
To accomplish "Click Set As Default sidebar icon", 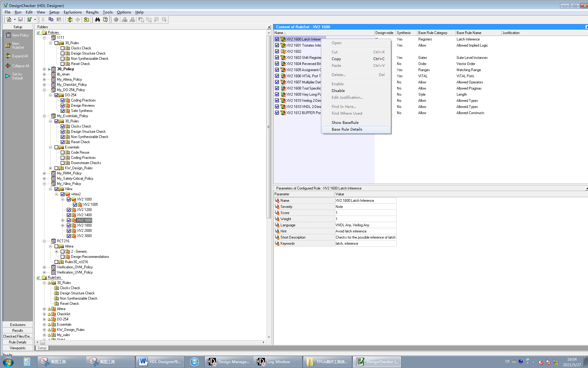I will [x=8, y=76].
